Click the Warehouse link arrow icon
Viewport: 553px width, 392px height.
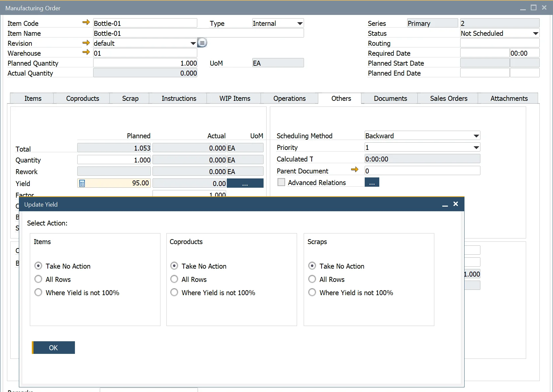[x=86, y=52]
